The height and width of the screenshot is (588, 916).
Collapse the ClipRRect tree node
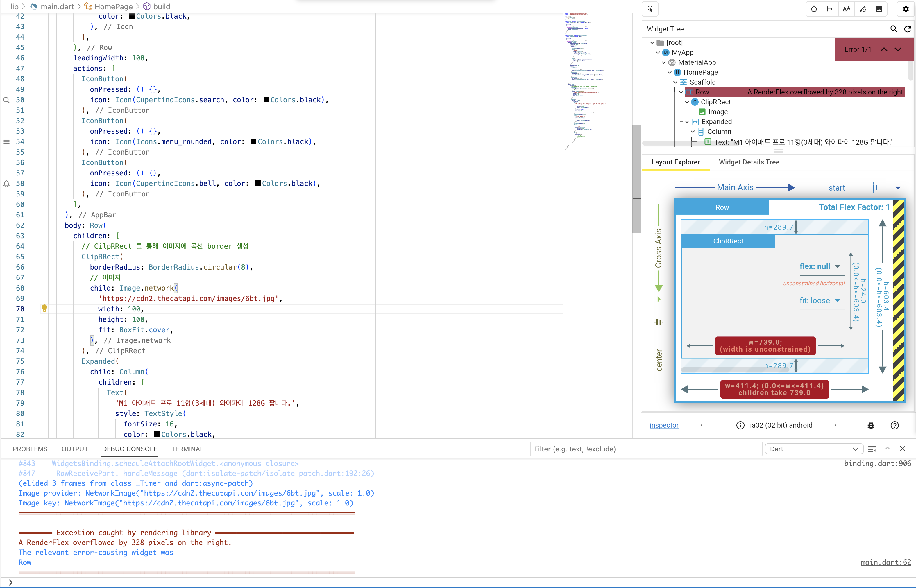(x=687, y=102)
